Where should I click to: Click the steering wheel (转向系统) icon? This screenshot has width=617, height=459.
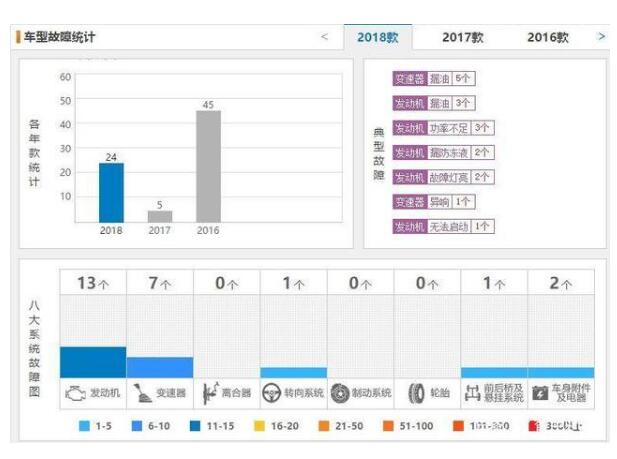pyautogui.click(x=271, y=393)
